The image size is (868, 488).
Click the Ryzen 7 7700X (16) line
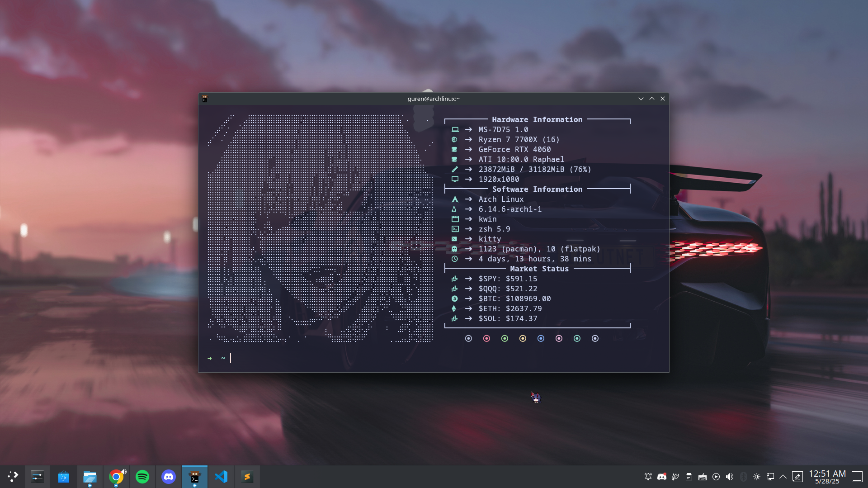point(519,139)
